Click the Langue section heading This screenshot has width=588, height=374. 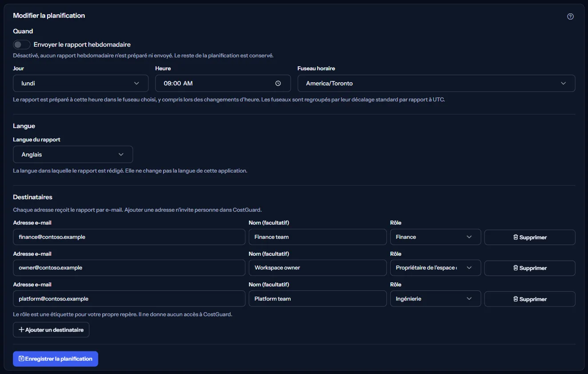pos(24,126)
